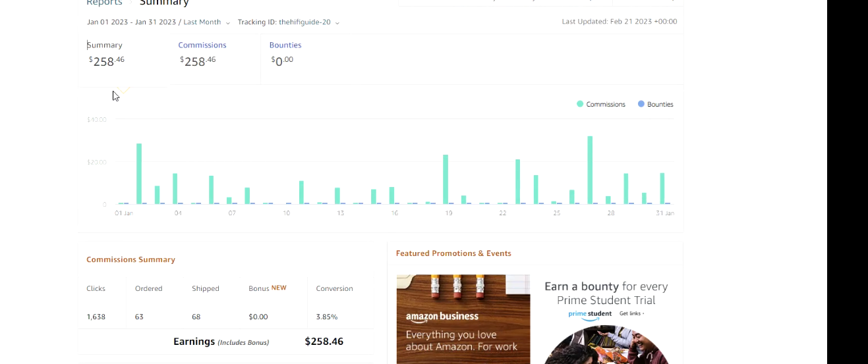This screenshot has width=868, height=364.
Task: Toggle the Commissions legend color dot
Action: 580,104
